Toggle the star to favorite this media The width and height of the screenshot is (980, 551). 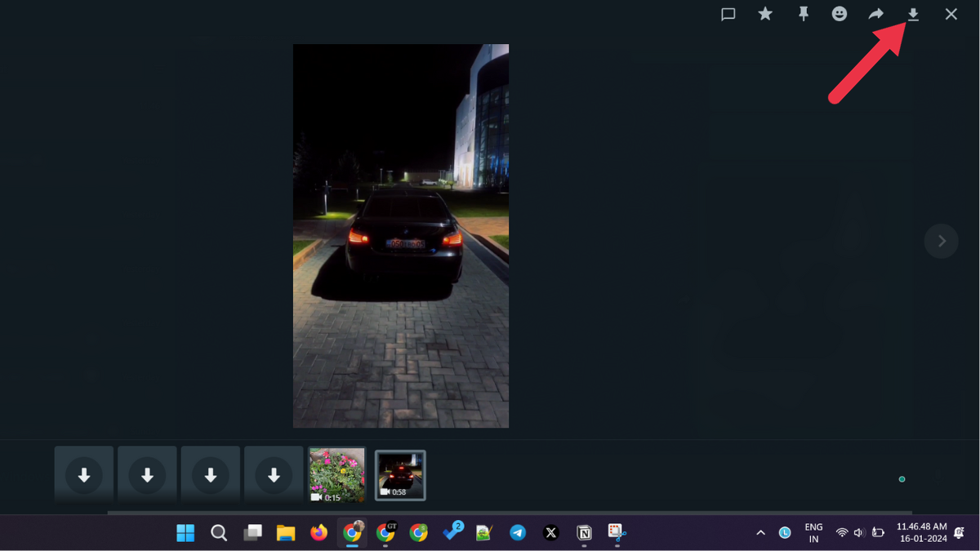(x=764, y=14)
